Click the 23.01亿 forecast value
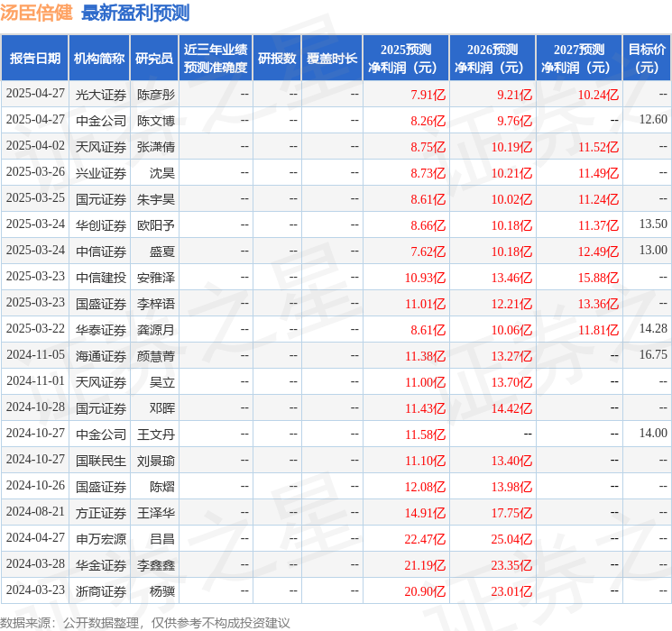This screenshot has height=631, width=672. tap(511, 591)
